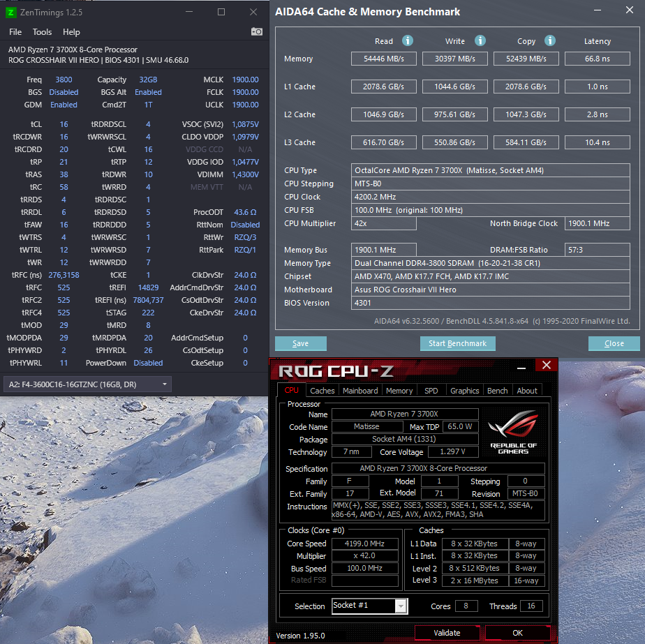Click the North Bridge Clock field 1900.1 MHz

(598, 223)
